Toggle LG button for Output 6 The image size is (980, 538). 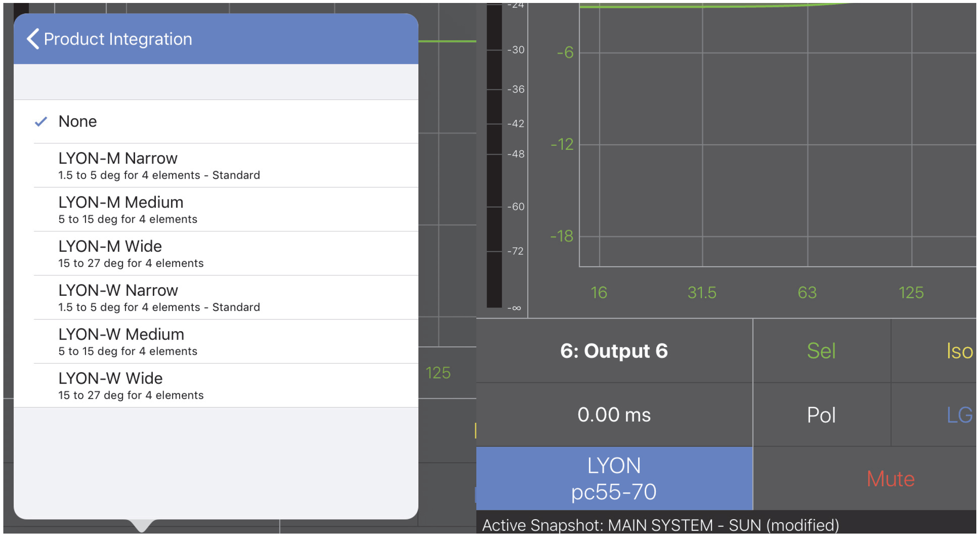934,415
